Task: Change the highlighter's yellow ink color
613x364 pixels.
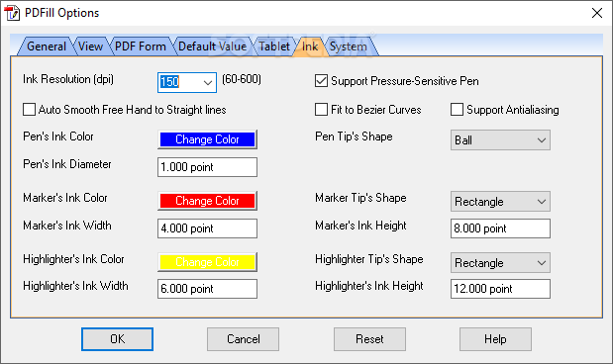Action: [x=207, y=262]
